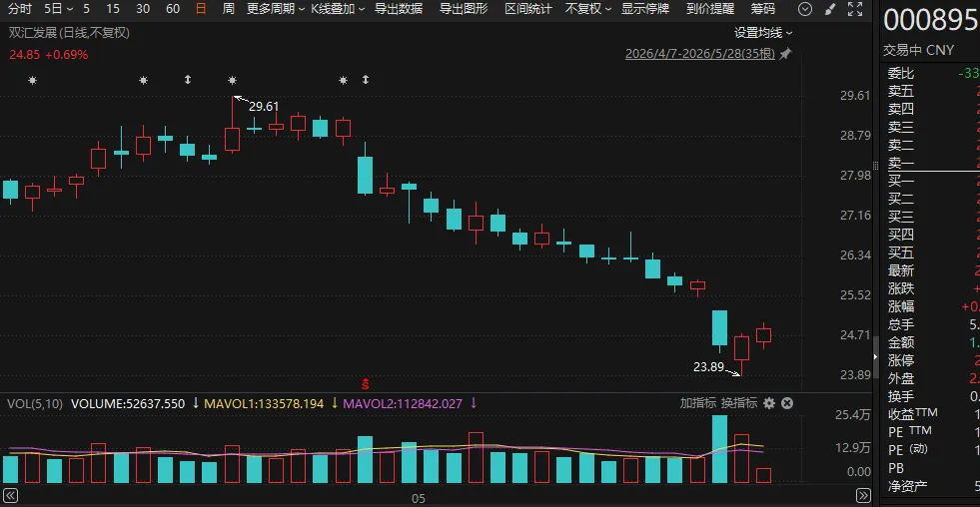Select the 15-minute period
This screenshot has width=980, height=507.
point(113,9)
